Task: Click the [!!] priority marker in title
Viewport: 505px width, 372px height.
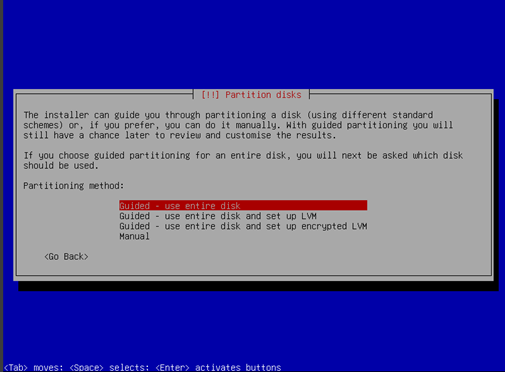Action: click(210, 95)
